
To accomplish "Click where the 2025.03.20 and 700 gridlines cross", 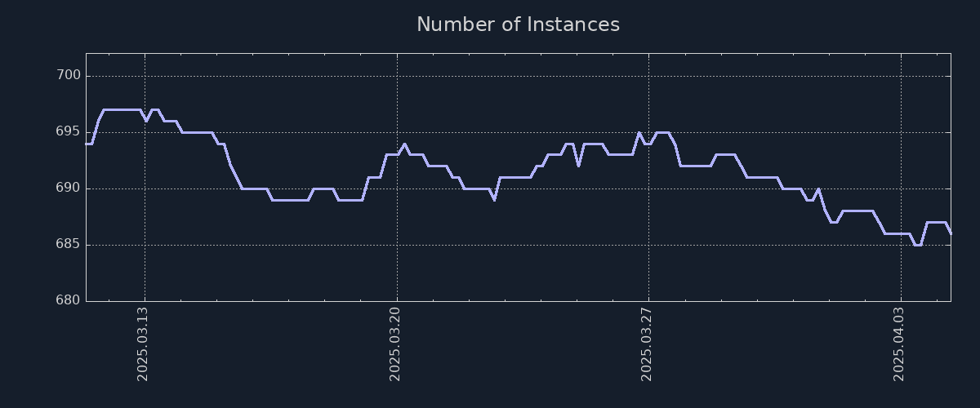I will tap(397, 76).
